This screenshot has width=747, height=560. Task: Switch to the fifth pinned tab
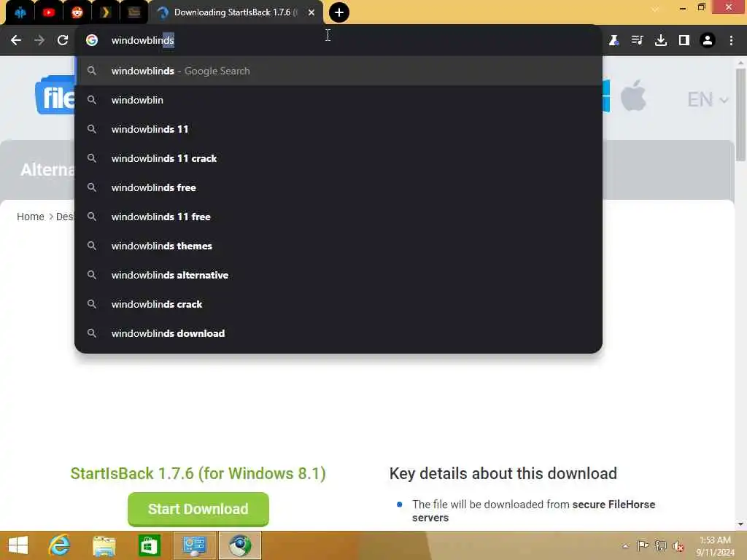134,13
